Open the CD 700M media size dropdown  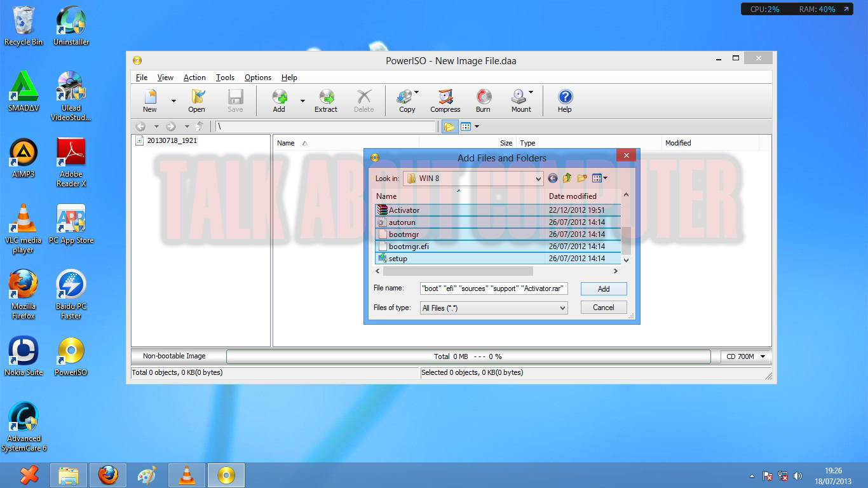tap(746, 356)
